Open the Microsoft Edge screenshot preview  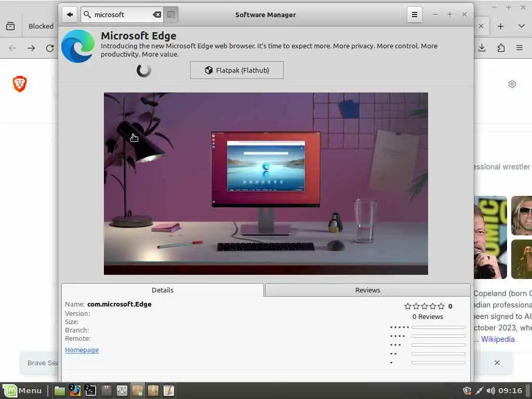(x=266, y=183)
